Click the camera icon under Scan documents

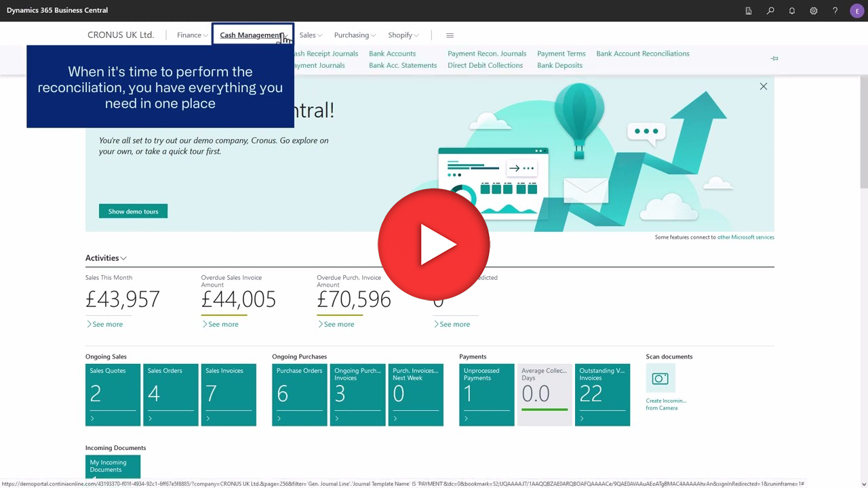(x=660, y=379)
